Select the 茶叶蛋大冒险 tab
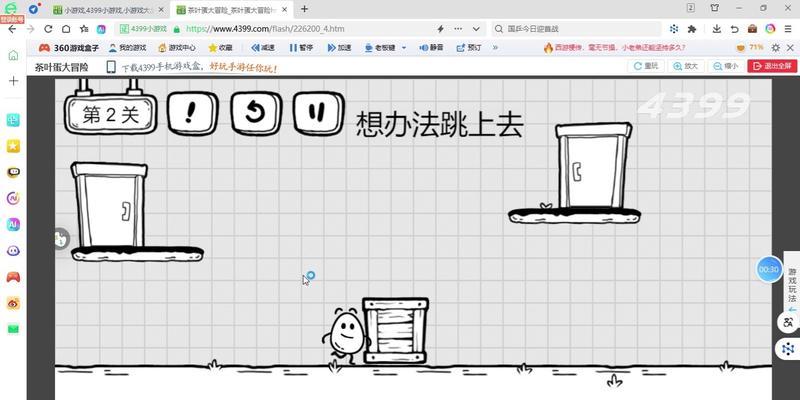800x400 pixels. pos(233,10)
